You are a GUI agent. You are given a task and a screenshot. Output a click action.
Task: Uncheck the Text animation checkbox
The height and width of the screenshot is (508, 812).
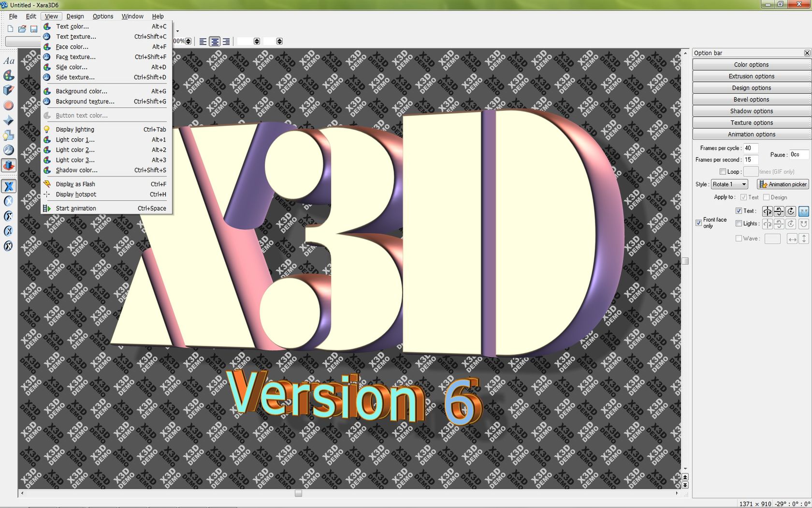pos(739,211)
